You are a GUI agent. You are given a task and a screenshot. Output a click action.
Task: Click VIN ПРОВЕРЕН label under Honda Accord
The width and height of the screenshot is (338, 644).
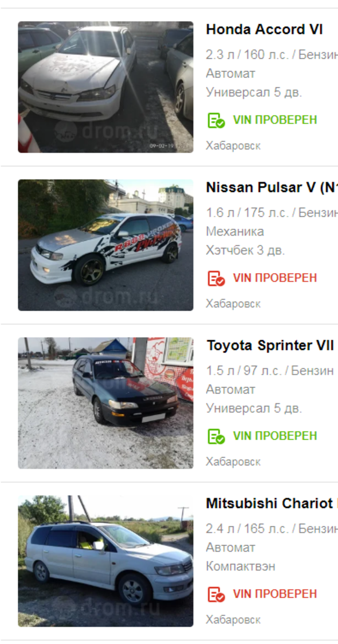[275, 120]
